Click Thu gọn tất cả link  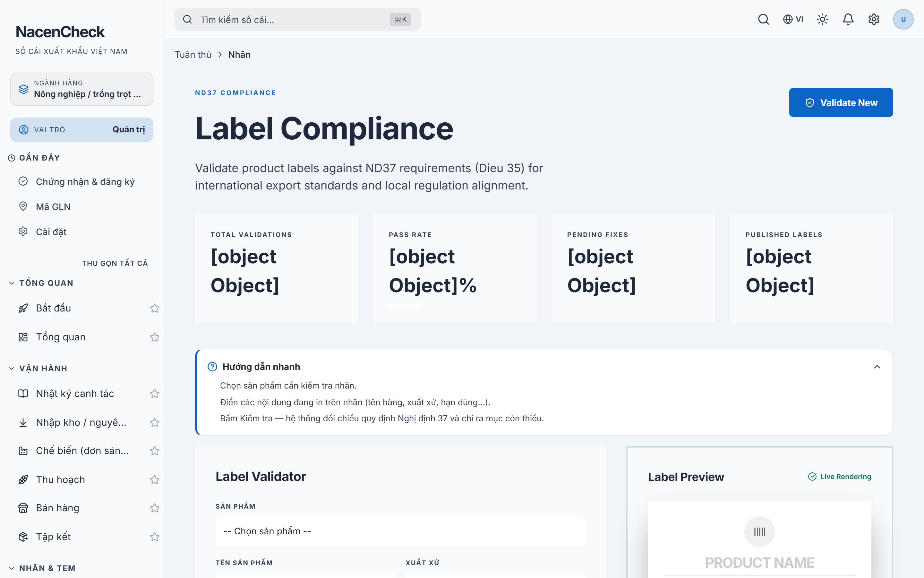[115, 263]
